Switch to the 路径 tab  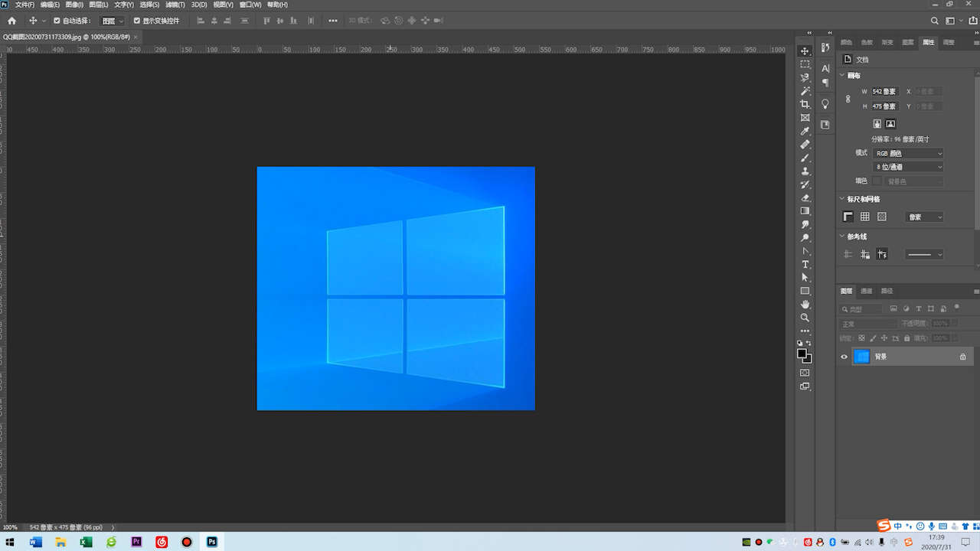(x=887, y=291)
